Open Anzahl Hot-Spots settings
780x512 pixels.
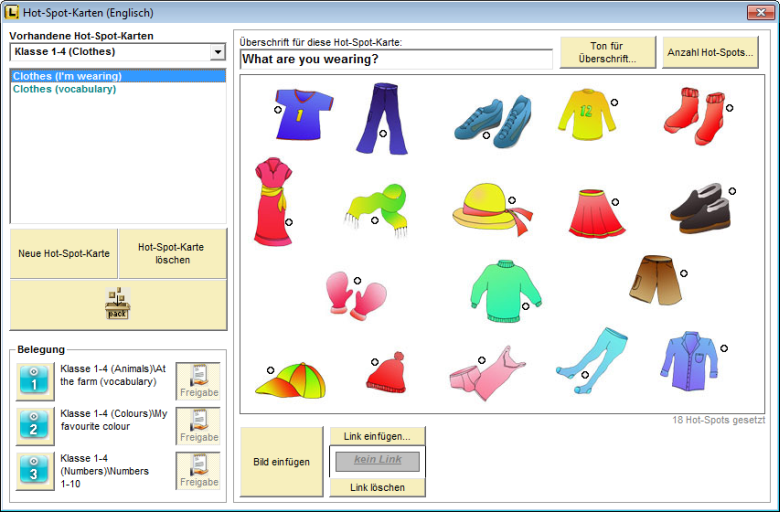tap(710, 52)
